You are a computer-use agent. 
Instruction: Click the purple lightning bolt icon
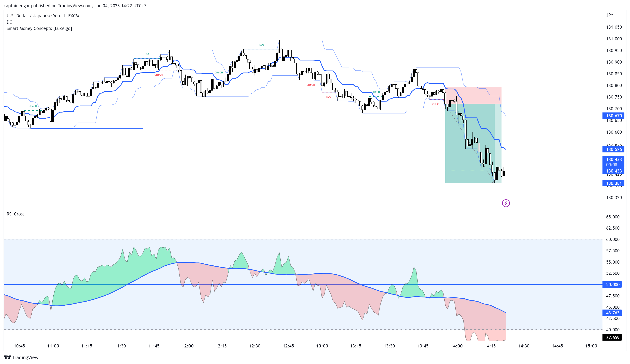tap(506, 203)
